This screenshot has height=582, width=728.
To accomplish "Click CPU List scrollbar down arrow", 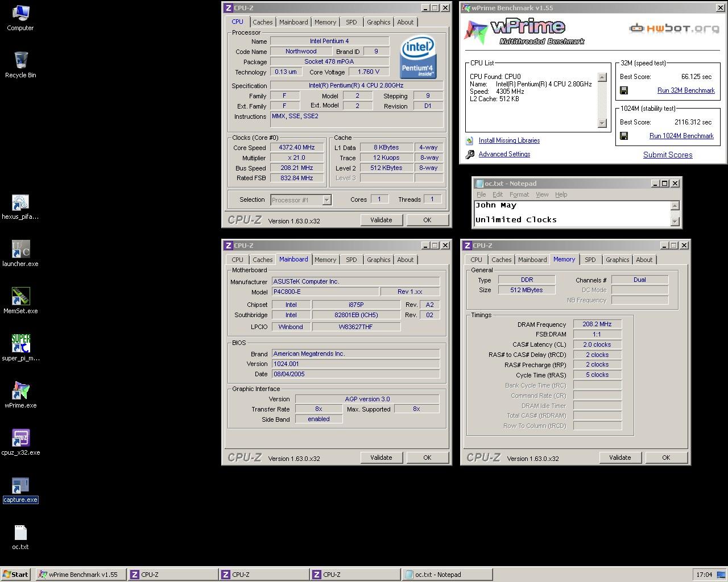I will point(602,123).
